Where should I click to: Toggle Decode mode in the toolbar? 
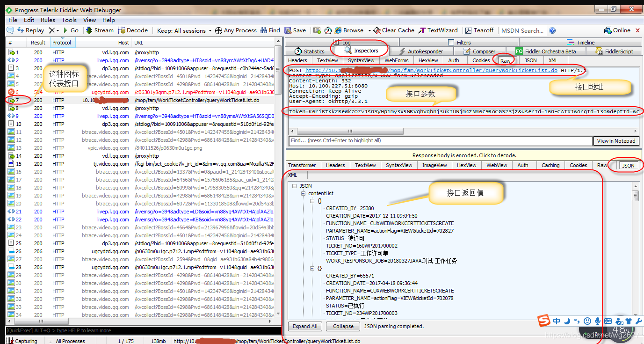coord(133,30)
